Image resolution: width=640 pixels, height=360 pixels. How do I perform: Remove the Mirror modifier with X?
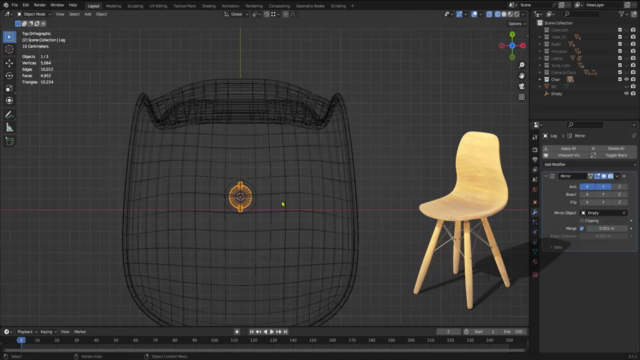coord(624,176)
